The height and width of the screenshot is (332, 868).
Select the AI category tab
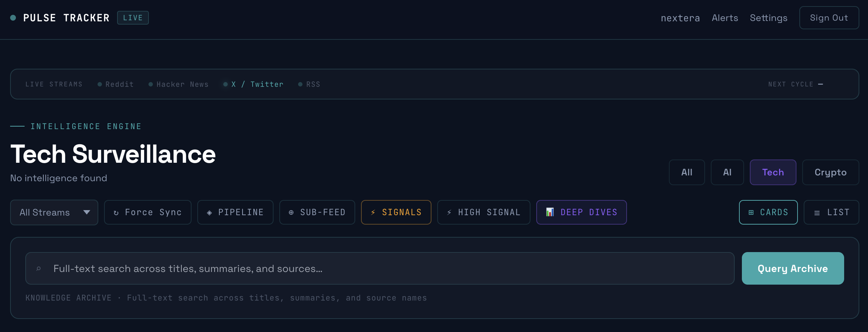(727, 172)
